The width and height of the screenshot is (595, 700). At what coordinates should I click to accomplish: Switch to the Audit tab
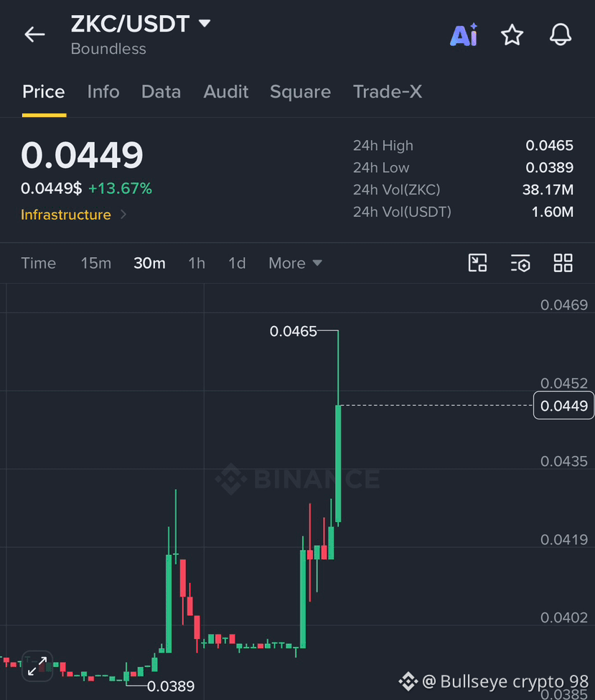[226, 92]
